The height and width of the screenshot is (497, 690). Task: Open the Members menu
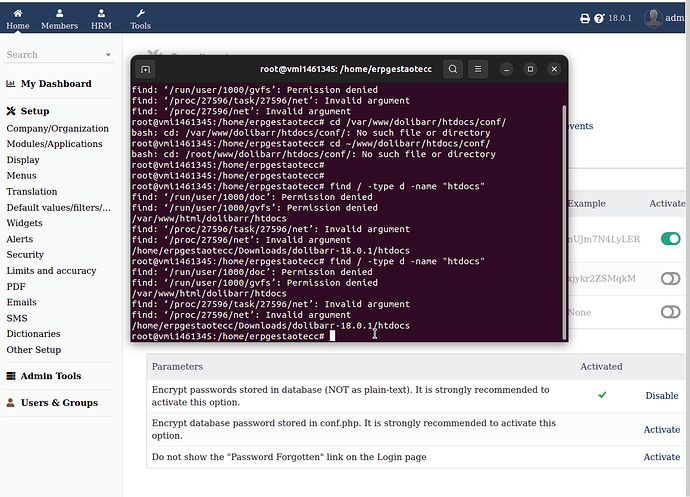pyautogui.click(x=59, y=20)
